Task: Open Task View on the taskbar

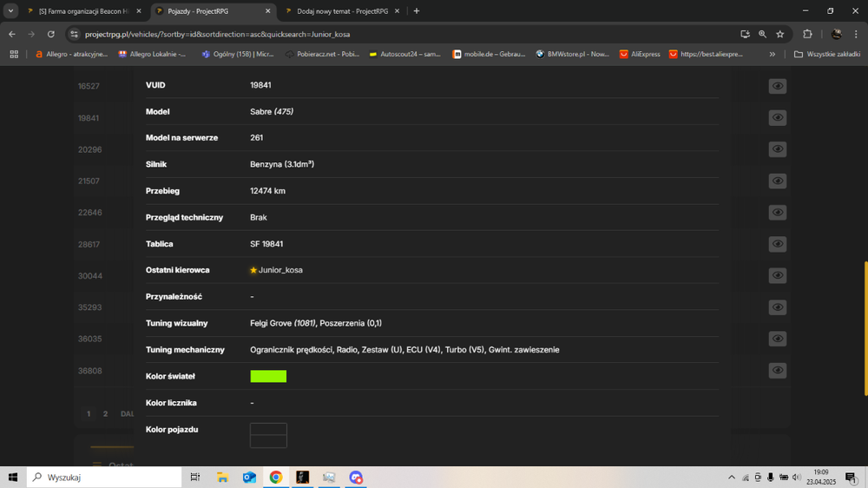Action: [194, 477]
